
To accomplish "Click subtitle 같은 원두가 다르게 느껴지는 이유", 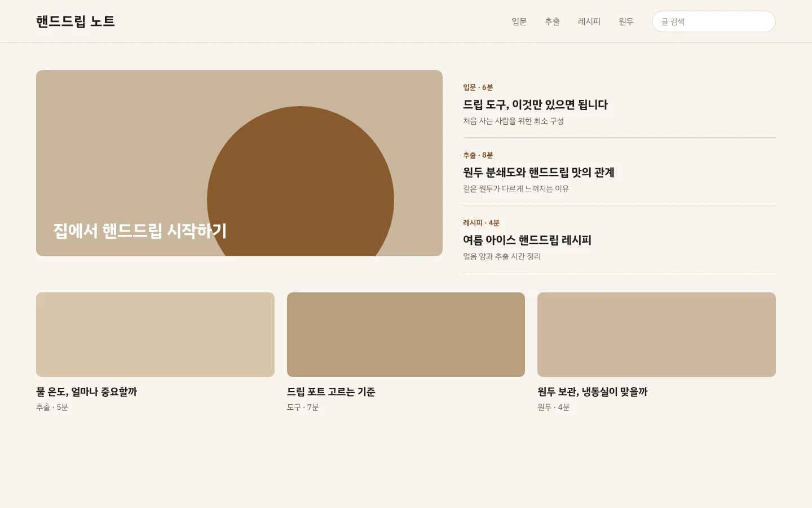I will click(516, 189).
